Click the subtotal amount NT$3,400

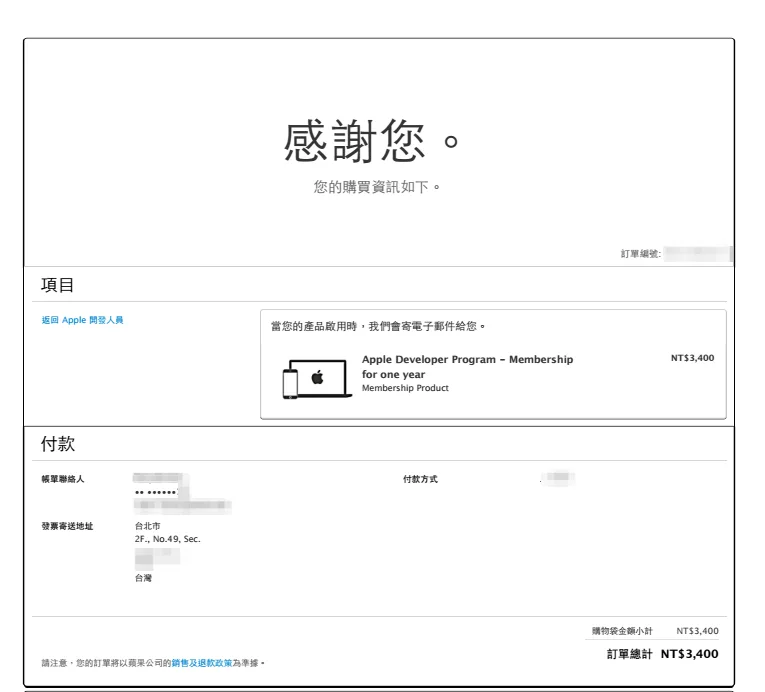pyautogui.click(x=697, y=631)
